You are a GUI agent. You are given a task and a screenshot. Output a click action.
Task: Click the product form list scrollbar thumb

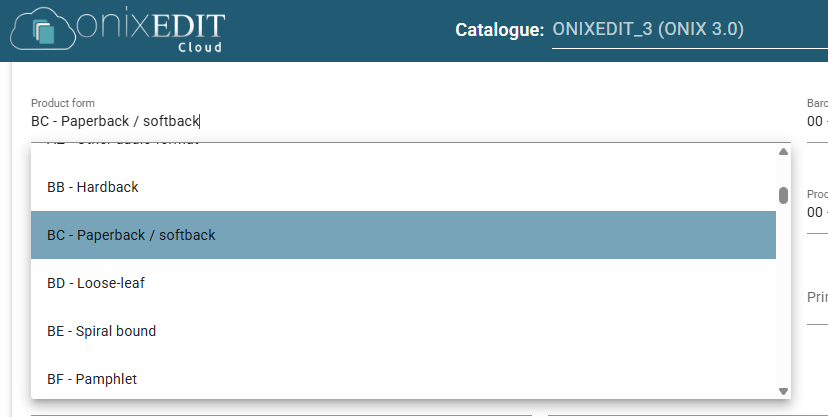[x=783, y=195]
